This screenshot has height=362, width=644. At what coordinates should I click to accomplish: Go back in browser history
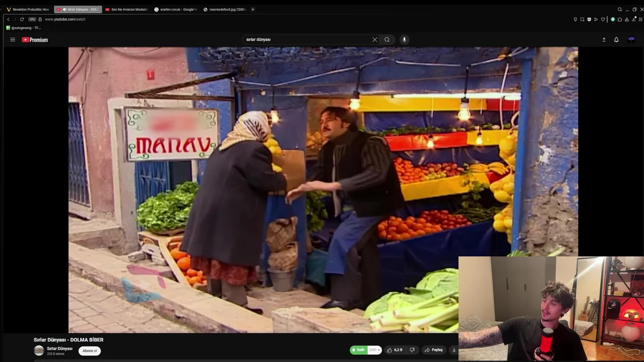point(8,19)
